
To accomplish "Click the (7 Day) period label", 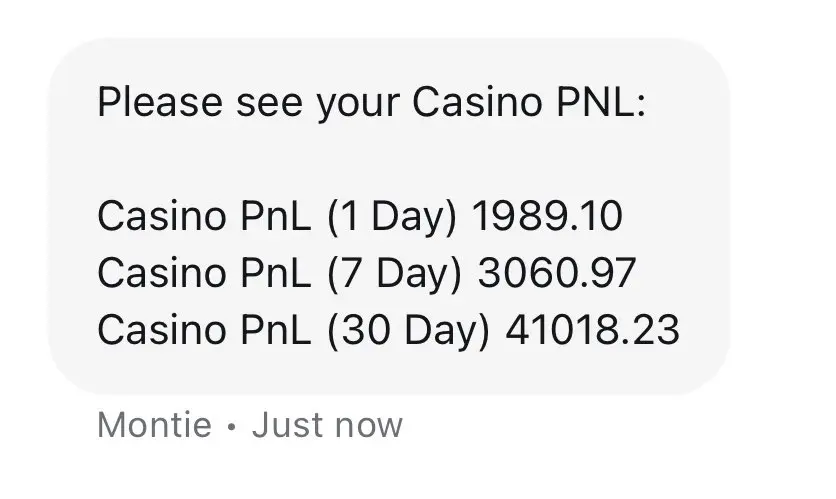I will [394, 274].
